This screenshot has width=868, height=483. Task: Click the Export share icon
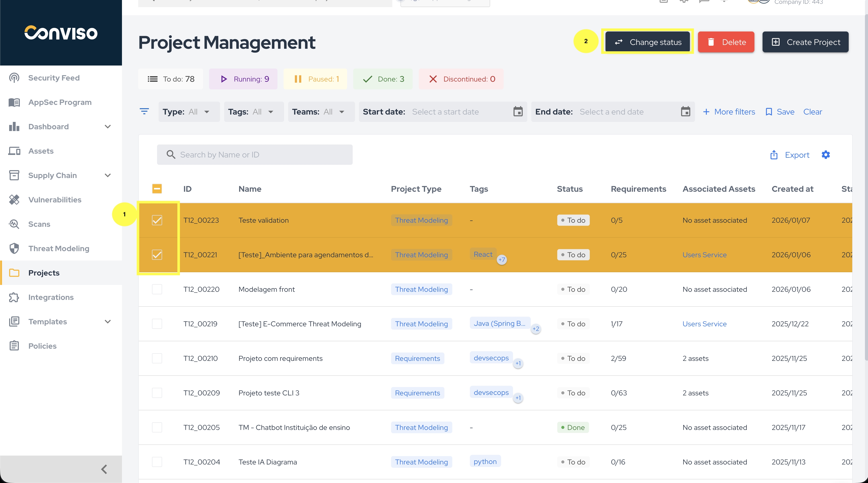tap(774, 155)
